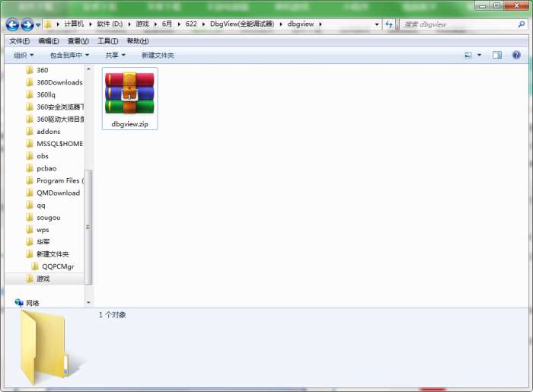Expand the arrow after dbgview in the breadcrumb

click(321, 24)
